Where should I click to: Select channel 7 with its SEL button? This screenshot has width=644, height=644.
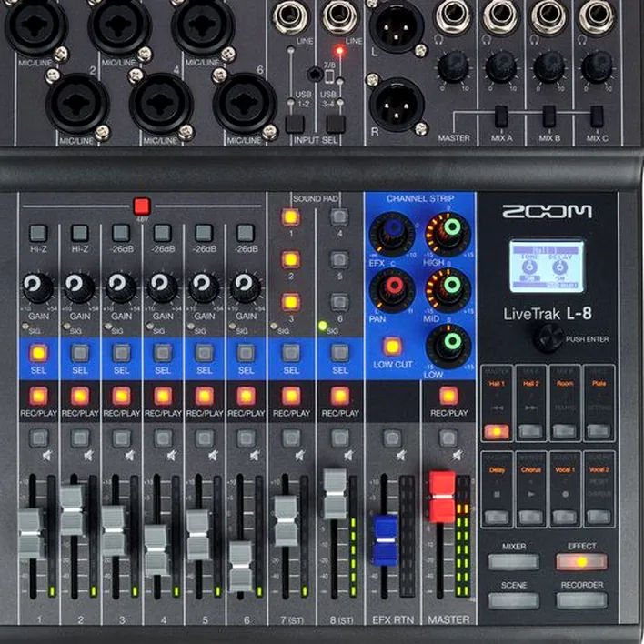tap(291, 353)
